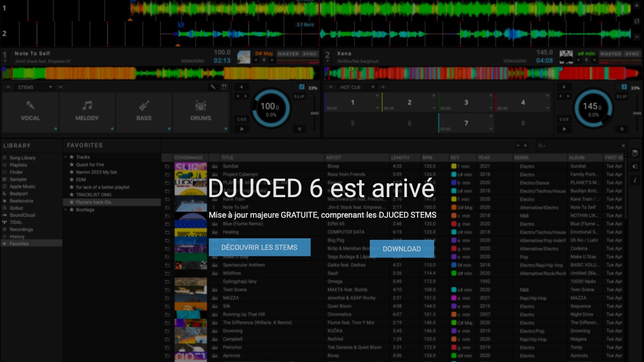The height and width of the screenshot is (362, 644).
Task: Click the DOWNLOAD button
Action: pos(401,249)
